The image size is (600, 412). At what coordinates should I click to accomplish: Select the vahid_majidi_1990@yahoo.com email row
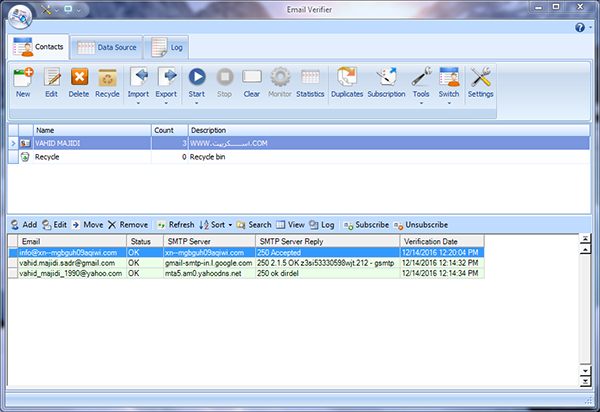(x=68, y=273)
